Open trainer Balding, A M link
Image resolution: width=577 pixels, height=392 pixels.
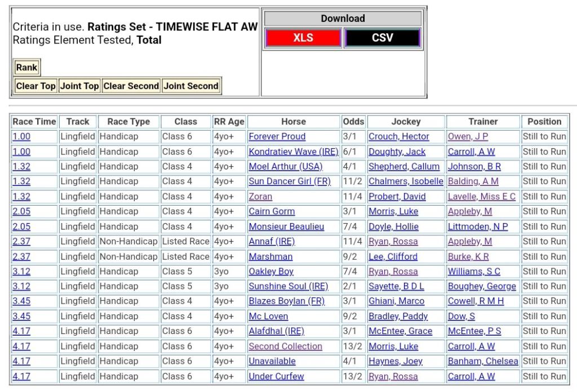coord(473,181)
